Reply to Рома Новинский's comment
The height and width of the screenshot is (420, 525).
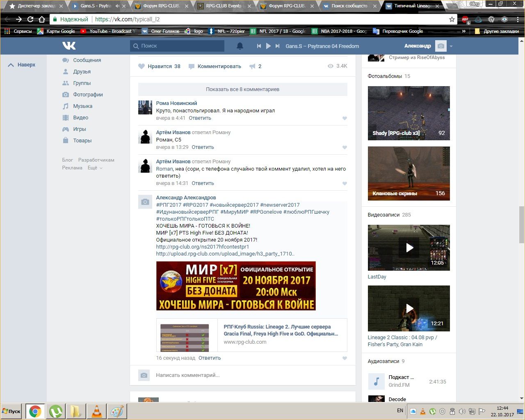pyautogui.click(x=200, y=118)
